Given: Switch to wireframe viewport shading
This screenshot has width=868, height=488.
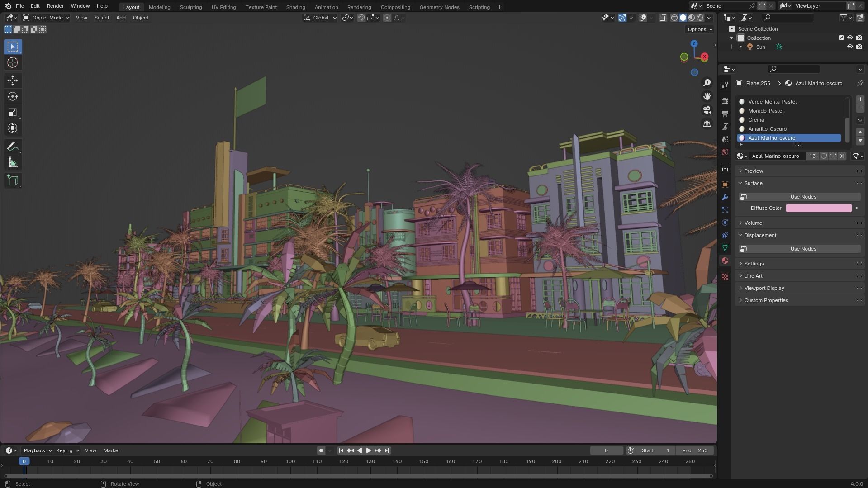Looking at the screenshot, I should pos(674,18).
